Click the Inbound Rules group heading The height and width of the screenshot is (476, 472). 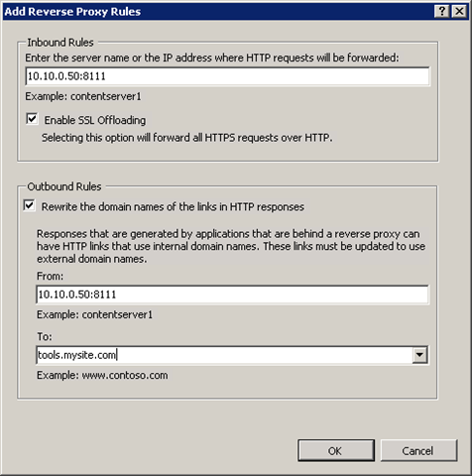click(x=60, y=43)
